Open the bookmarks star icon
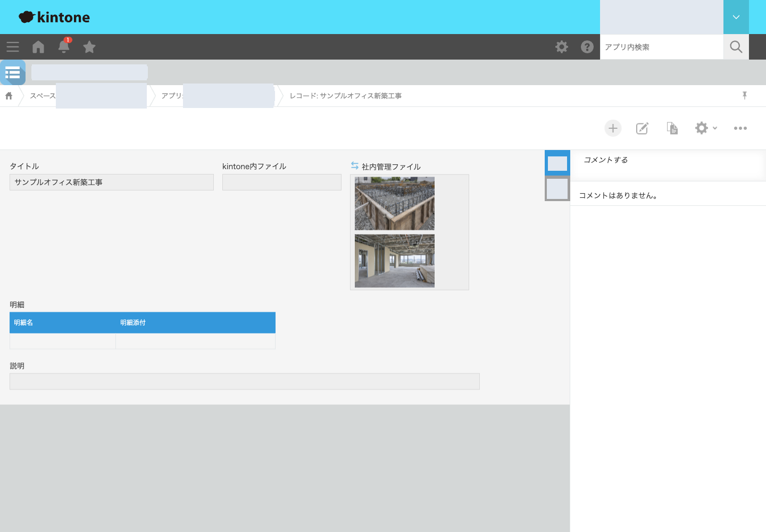The image size is (766, 532). [x=89, y=47]
